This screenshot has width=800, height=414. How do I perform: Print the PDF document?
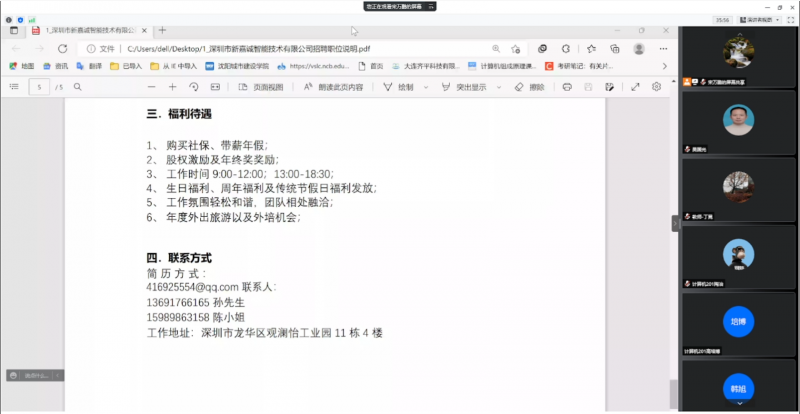click(x=567, y=87)
